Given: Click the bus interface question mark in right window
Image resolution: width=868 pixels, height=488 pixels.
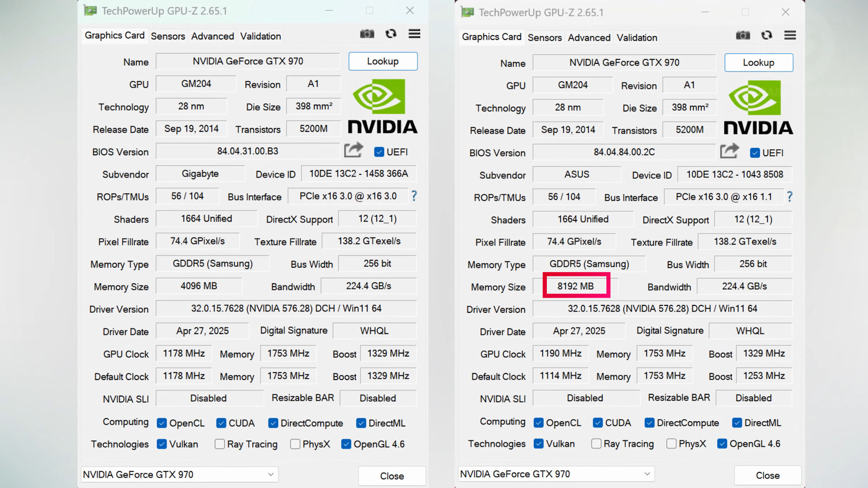Looking at the screenshot, I should (790, 197).
